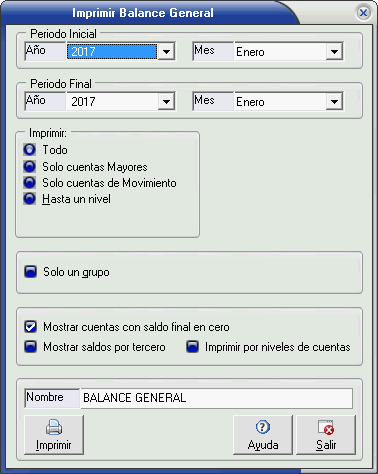Open Ayuda help button

coord(263,435)
